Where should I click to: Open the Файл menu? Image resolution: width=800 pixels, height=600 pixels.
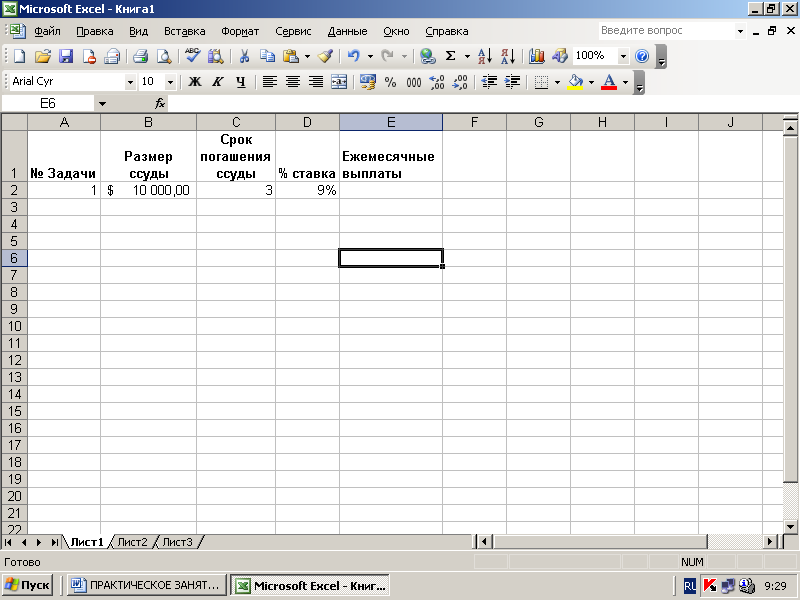(x=47, y=31)
